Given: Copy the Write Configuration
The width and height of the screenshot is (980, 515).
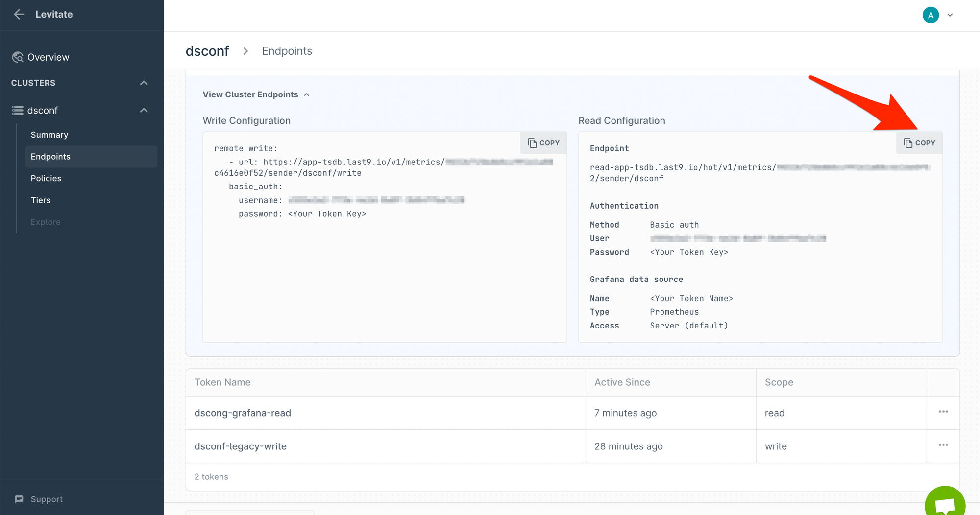Looking at the screenshot, I should (543, 143).
